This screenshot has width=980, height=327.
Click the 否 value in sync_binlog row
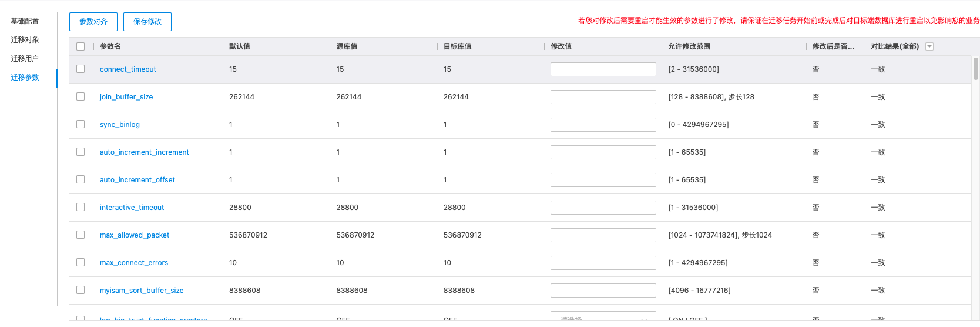pyautogui.click(x=815, y=125)
